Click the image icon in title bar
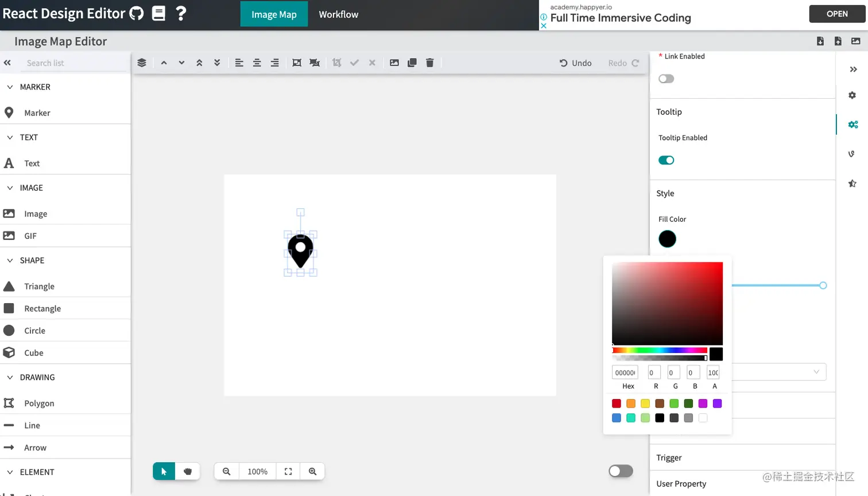 pyautogui.click(x=856, y=41)
